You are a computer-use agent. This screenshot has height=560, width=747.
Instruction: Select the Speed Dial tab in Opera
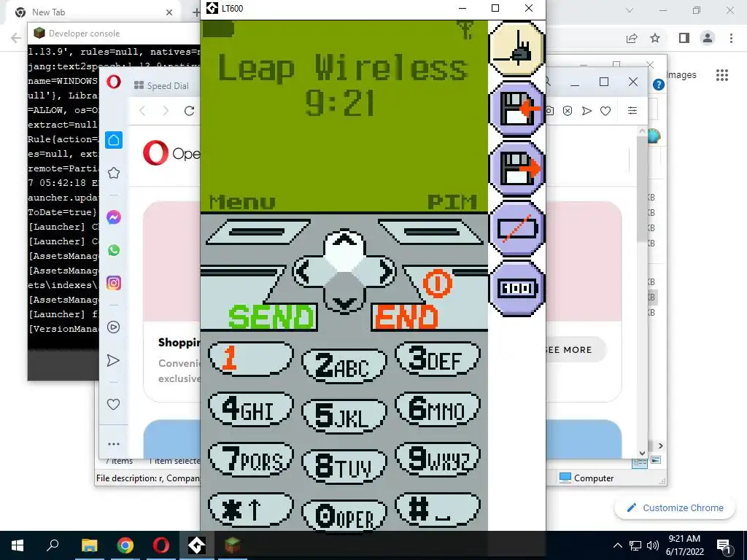pos(161,86)
